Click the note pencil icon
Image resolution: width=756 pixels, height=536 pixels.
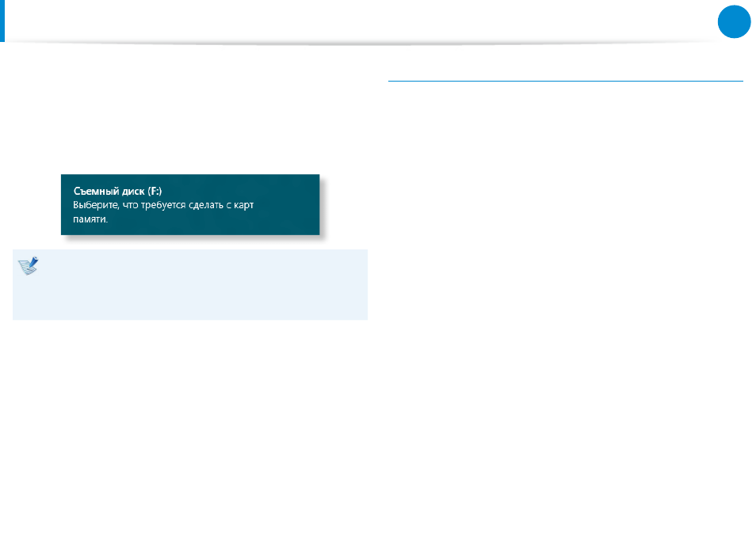pos(29,265)
